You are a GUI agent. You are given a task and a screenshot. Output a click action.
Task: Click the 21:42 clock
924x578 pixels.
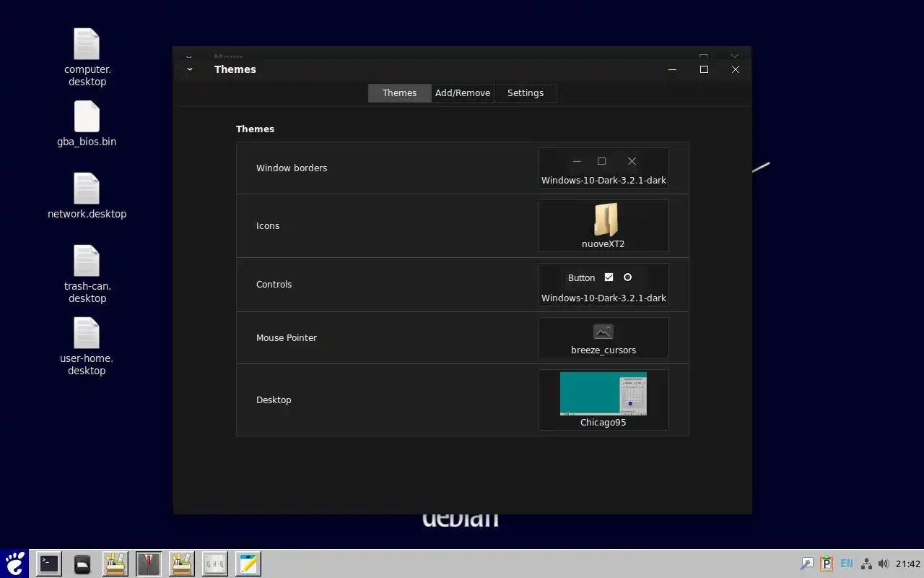pos(908,564)
